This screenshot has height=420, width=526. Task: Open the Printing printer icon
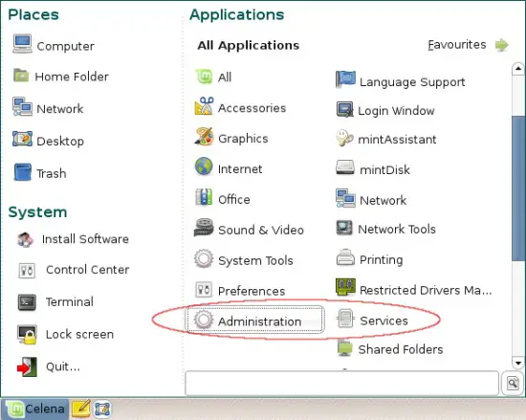(345, 257)
